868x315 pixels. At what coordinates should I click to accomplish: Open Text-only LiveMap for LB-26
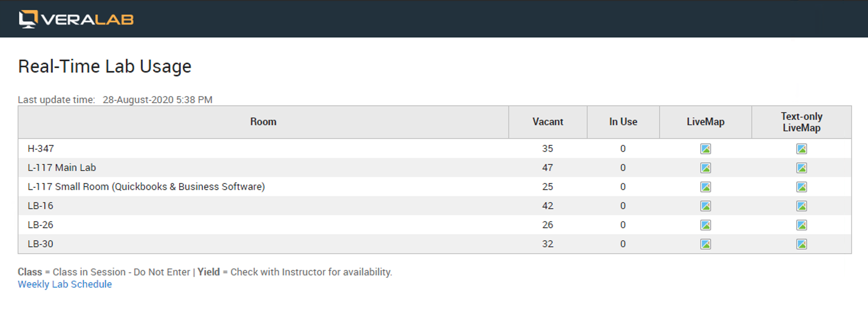(x=801, y=225)
